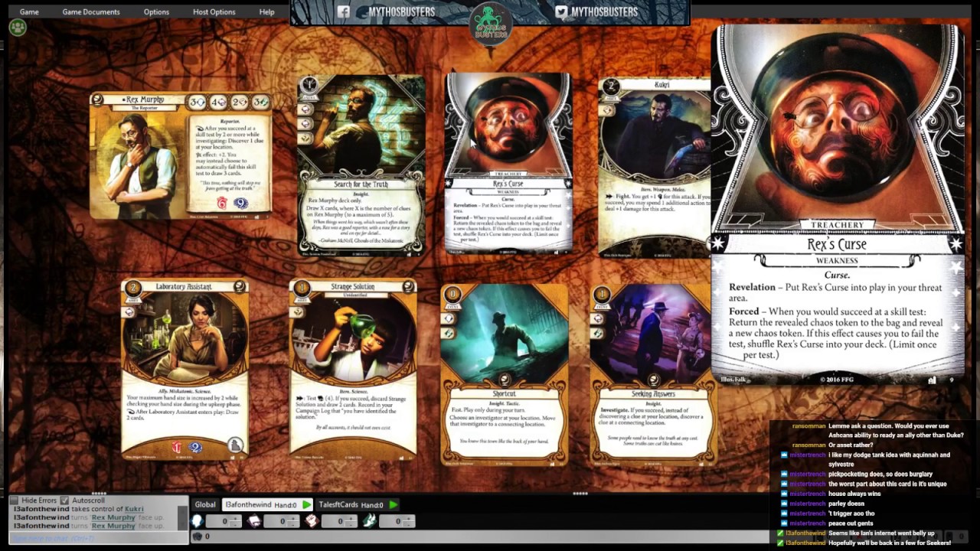Image resolution: width=980 pixels, height=551 pixels.
Task: Switch to the Global tab
Action: (x=205, y=504)
